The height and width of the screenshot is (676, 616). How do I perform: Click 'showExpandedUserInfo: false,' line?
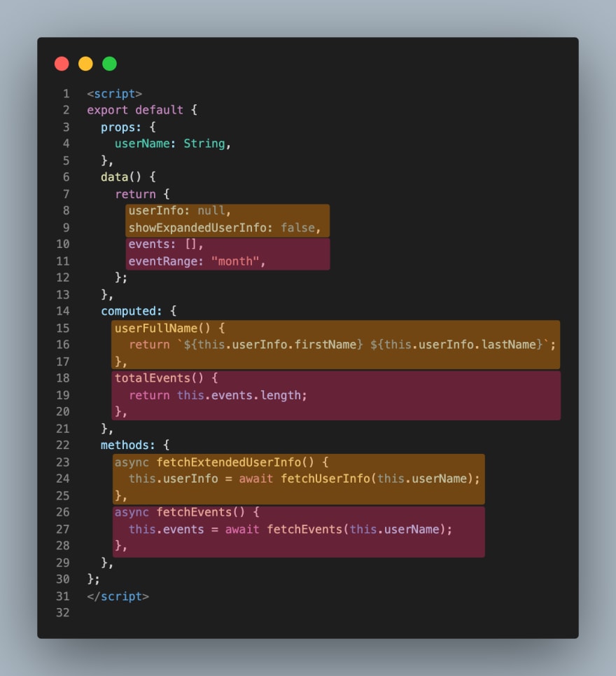pos(225,228)
